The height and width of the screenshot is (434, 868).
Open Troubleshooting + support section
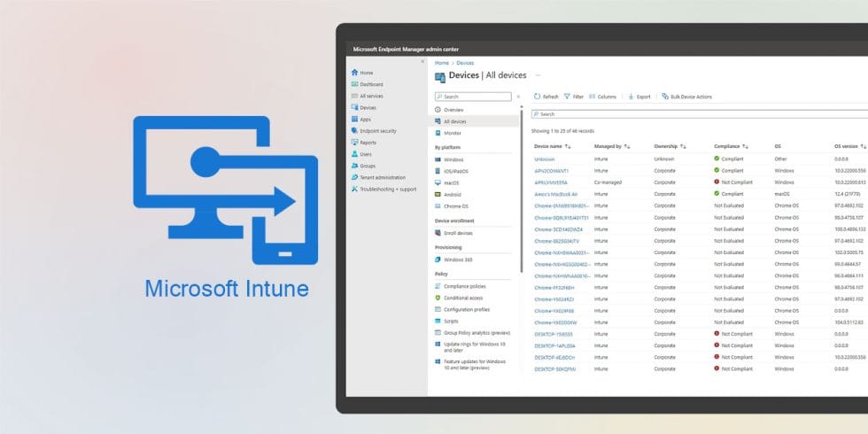[384, 189]
